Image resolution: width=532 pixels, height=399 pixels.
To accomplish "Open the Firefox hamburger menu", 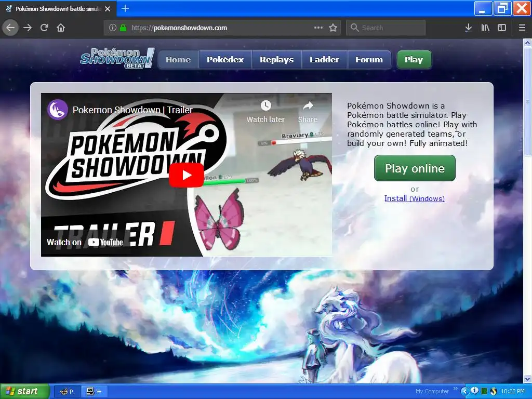I will point(522,28).
